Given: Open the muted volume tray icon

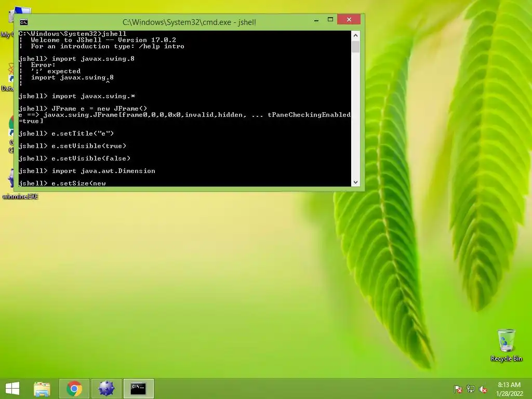Looking at the screenshot, I should [x=483, y=389].
